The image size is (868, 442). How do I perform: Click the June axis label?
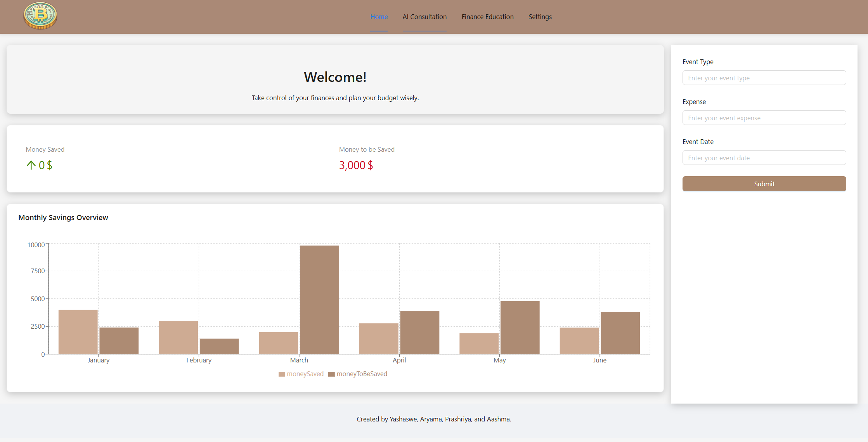tap(599, 360)
